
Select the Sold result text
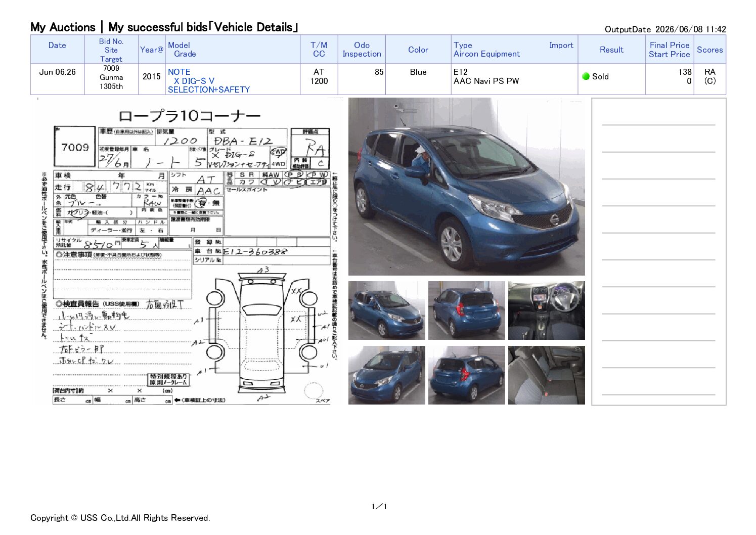(600, 76)
